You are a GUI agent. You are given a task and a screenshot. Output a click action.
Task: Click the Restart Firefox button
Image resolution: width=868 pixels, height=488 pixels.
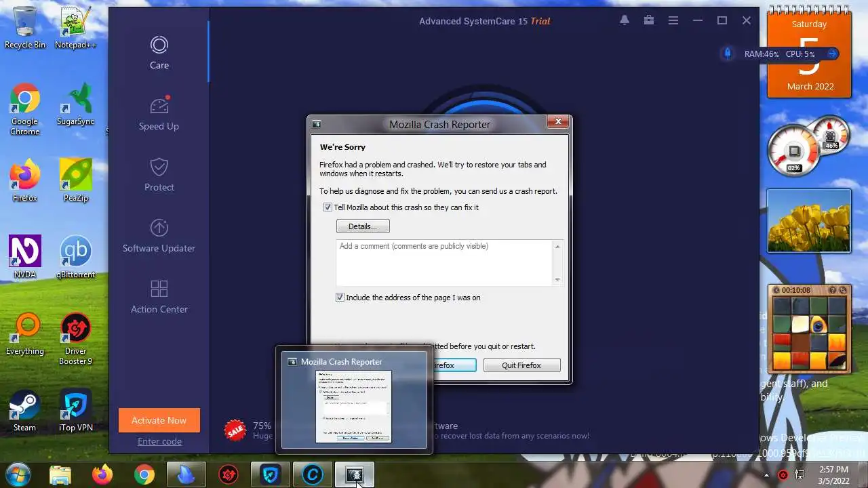point(453,365)
